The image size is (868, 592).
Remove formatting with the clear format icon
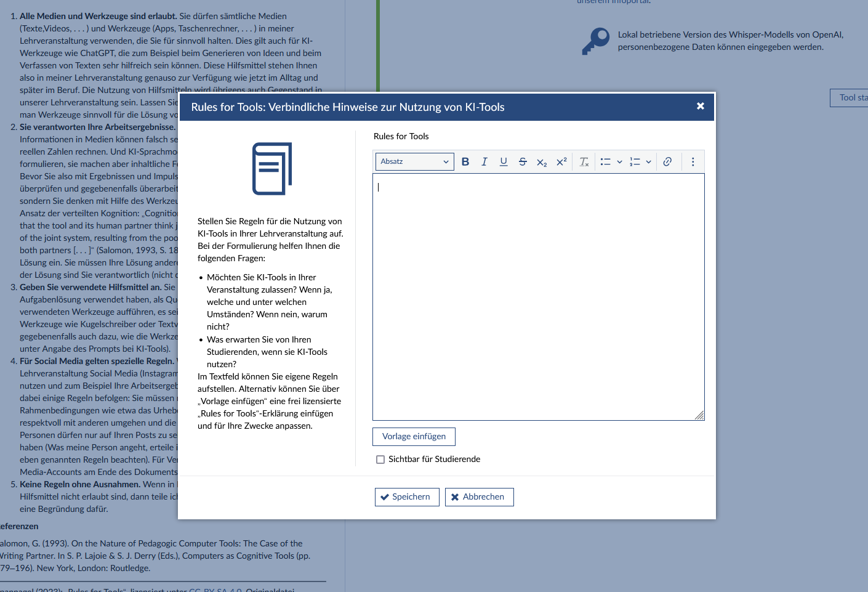pyautogui.click(x=584, y=161)
